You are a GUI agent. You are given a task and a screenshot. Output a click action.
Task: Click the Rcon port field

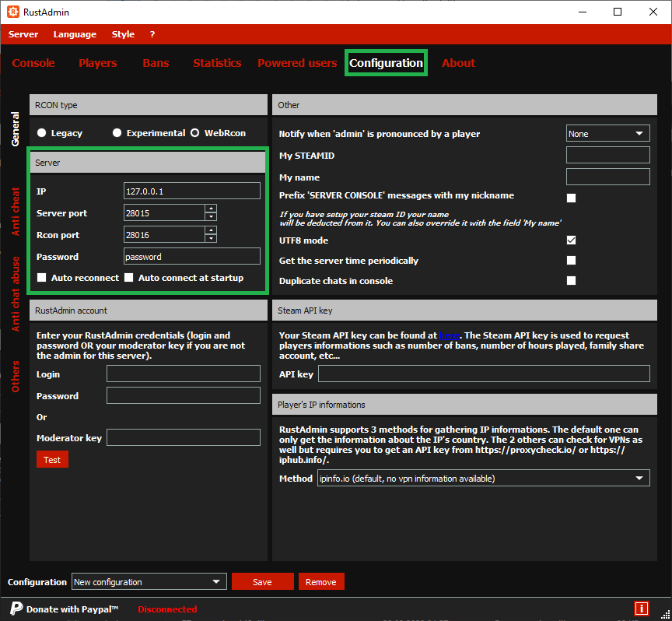click(164, 234)
